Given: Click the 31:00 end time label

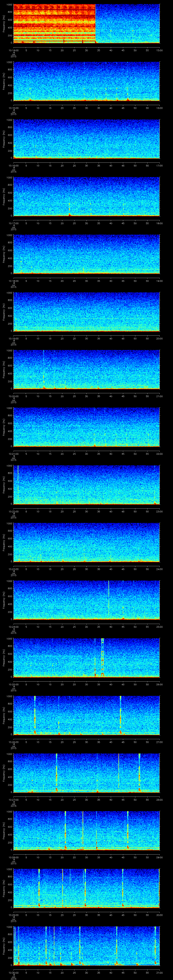Looking at the screenshot, I should (x=159, y=972).
